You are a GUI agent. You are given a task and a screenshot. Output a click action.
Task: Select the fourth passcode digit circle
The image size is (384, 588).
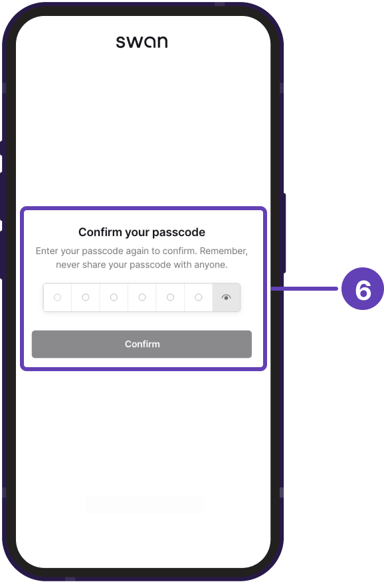point(142,297)
